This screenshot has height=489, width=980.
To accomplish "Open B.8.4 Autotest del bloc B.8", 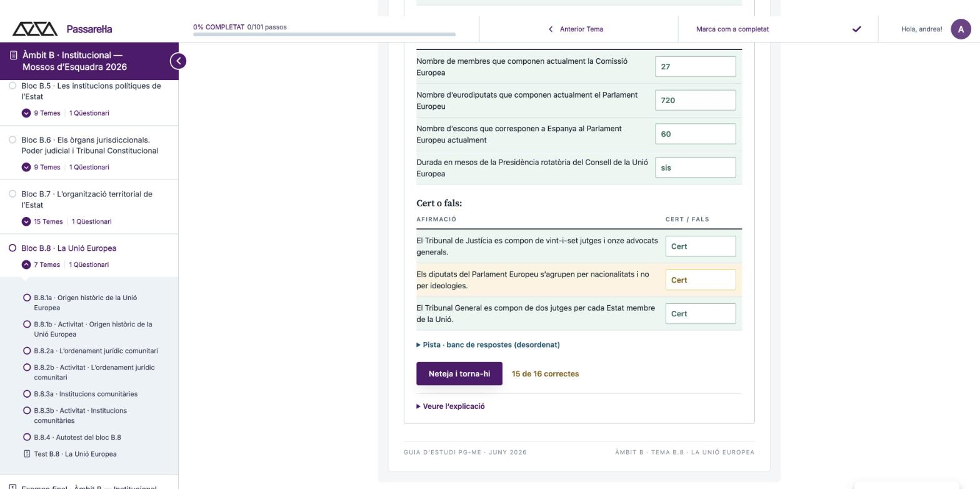I will click(x=77, y=437).
